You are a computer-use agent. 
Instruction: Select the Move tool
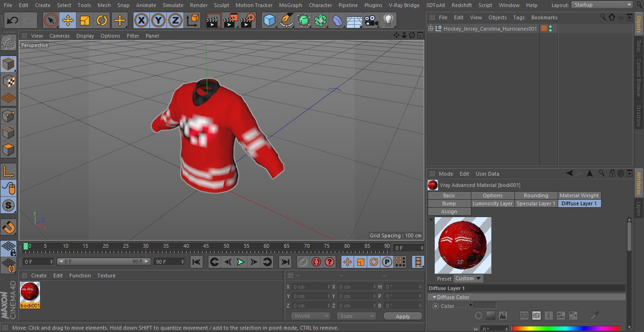(x=68, y=20)
